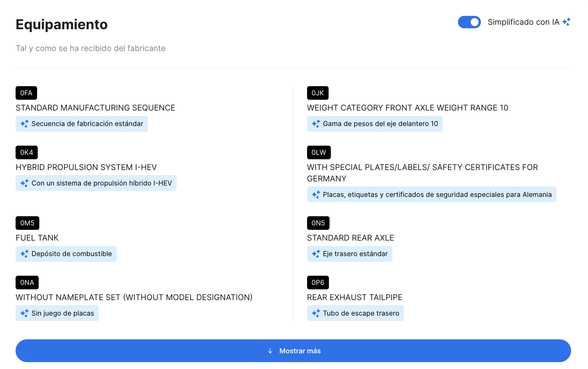Click sparkle icon beside Gama de pesos

316,124
